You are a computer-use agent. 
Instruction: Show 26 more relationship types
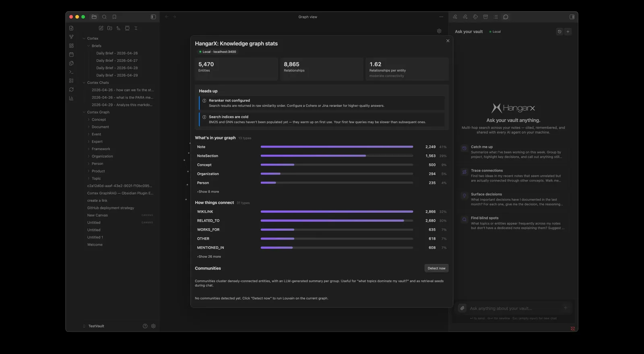tap(209, 257)
